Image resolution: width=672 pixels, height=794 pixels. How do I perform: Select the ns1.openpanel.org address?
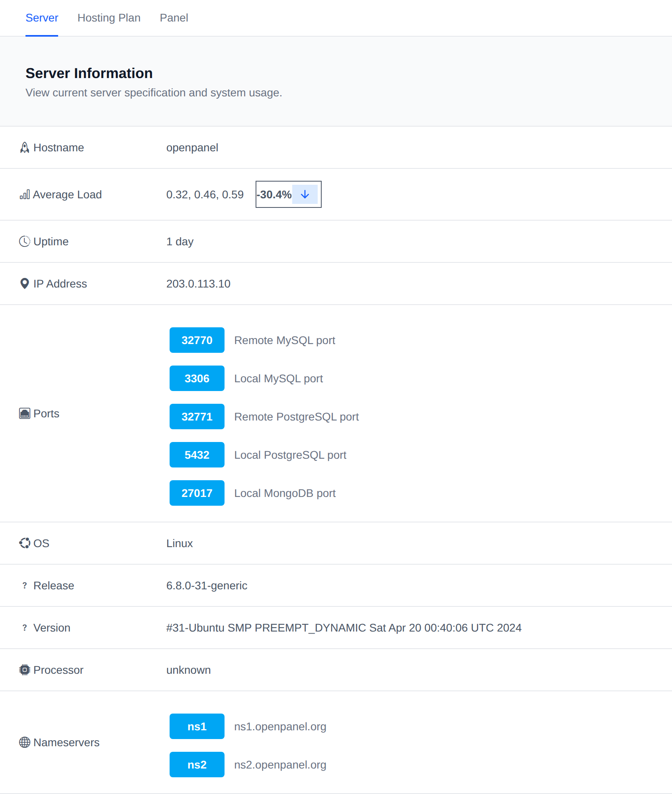(x=280, y=727)
